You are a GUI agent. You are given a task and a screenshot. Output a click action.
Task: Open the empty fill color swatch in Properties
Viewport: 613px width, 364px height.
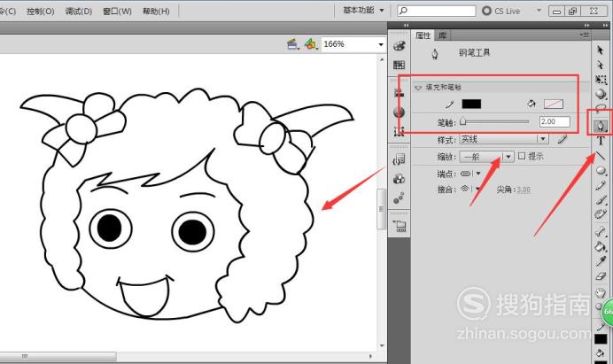554,104
